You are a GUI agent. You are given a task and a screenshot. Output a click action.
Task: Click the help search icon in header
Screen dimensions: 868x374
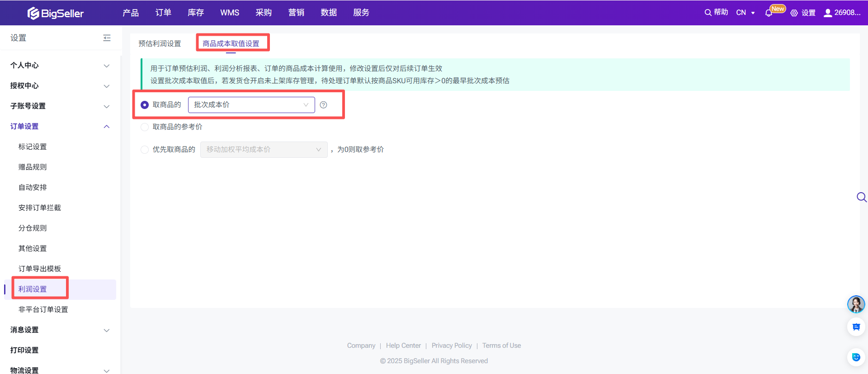point(708,13)
